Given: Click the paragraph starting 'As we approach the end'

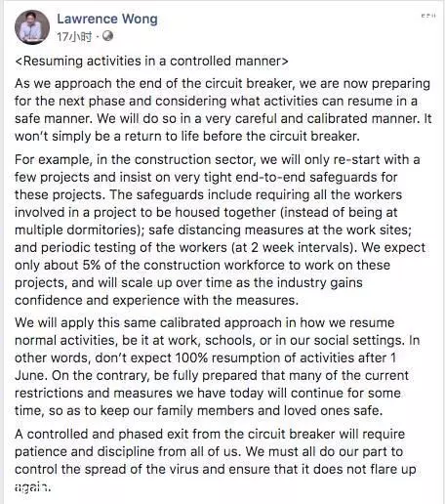Looking at the screenshot, I should click(x=222, y=109).
